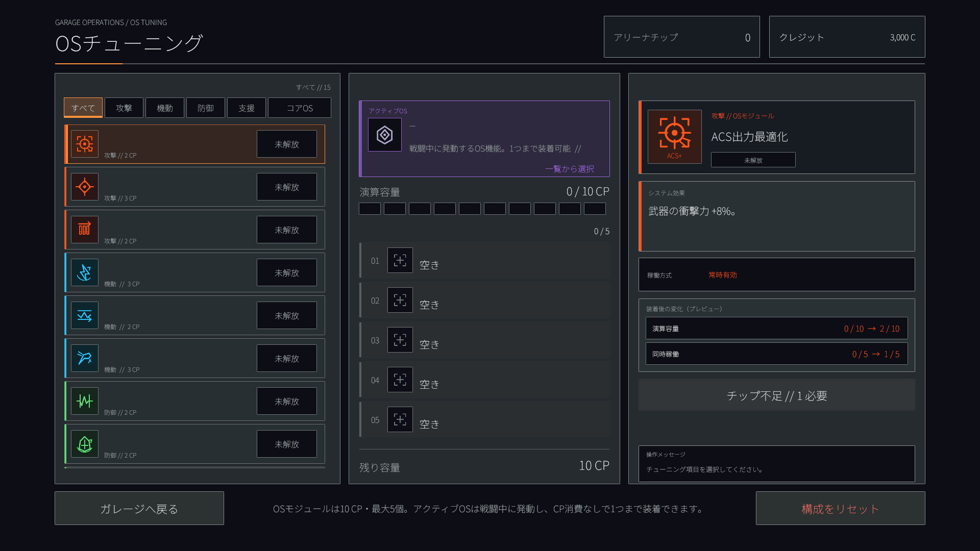Click slot 05 add-module icon
Image resolution: width=980 pixels, height=551 pixels.
pos(400,419)
